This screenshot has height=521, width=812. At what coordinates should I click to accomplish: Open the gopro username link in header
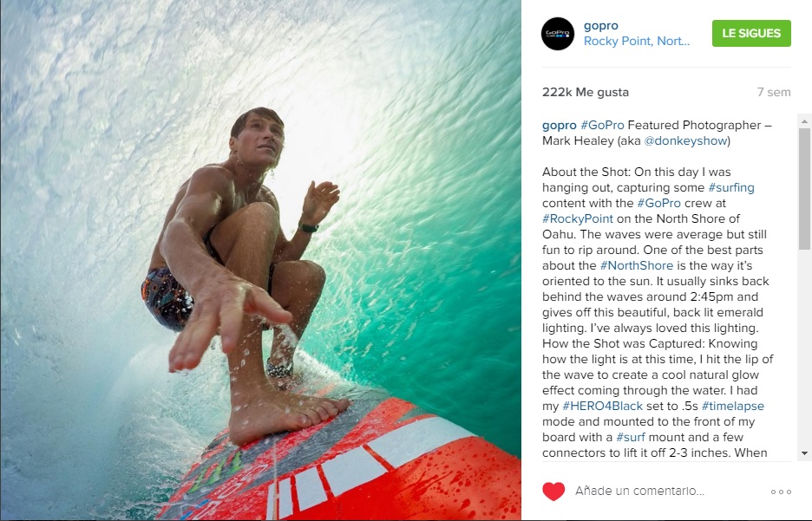[x=600, y=25]
